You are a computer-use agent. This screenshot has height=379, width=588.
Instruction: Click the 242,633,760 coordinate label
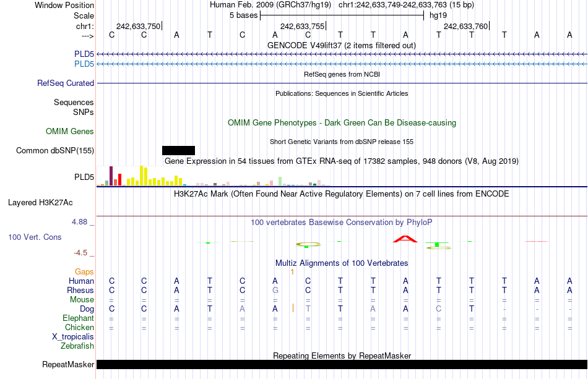[x=465, y=26]
